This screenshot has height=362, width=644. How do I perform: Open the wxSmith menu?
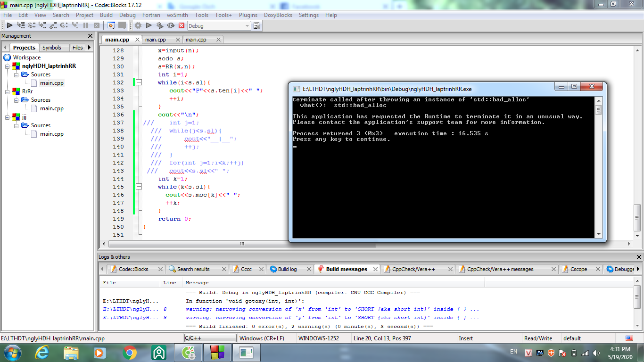coord(177,15)
